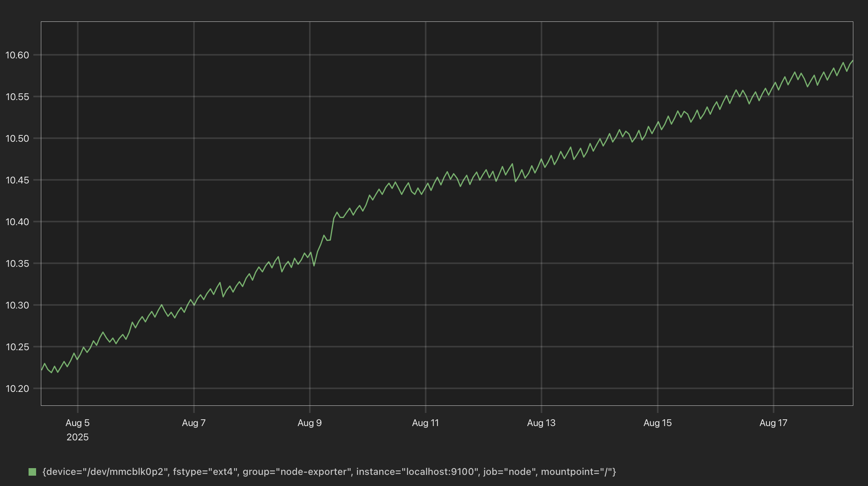This screenshot has height=486, width=868.
Task: Click the Aug 7 x-axis label
Action: click(194, 423)
